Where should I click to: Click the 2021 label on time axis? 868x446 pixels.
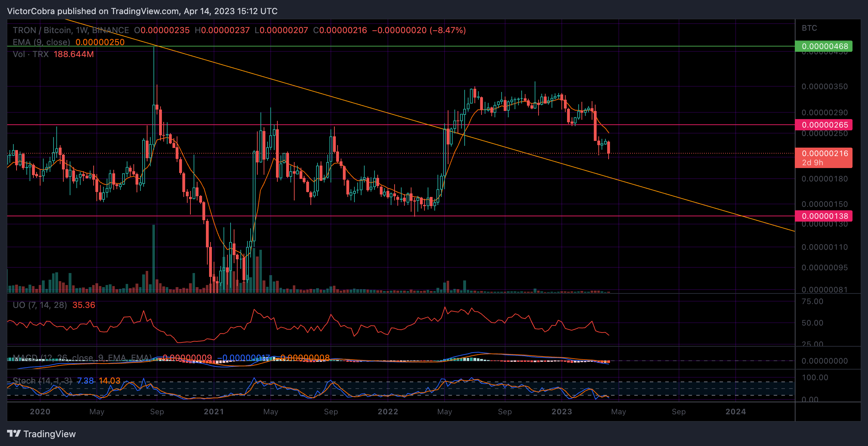[x=214, y=411]
